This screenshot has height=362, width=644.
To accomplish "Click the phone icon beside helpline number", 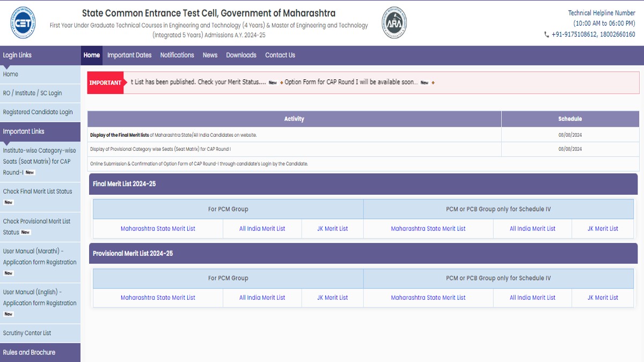I will tap(546, 34).
